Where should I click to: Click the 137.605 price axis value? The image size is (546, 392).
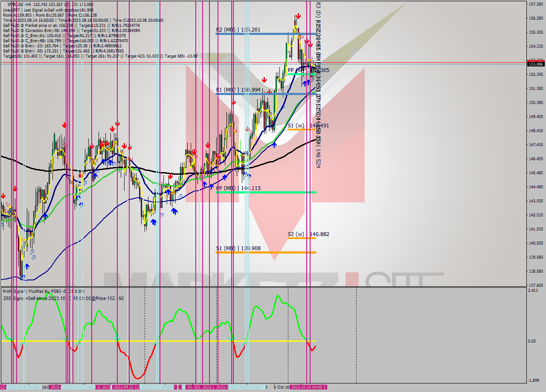tap(535, 285)
